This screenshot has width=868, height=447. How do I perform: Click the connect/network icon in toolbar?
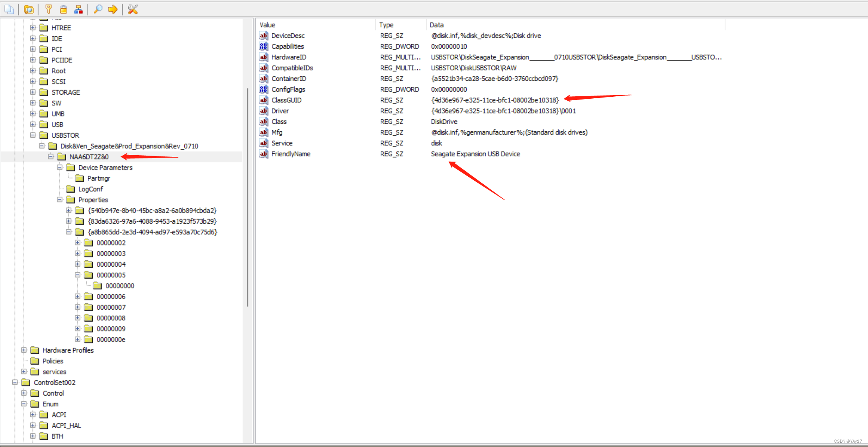click(80, 8)
